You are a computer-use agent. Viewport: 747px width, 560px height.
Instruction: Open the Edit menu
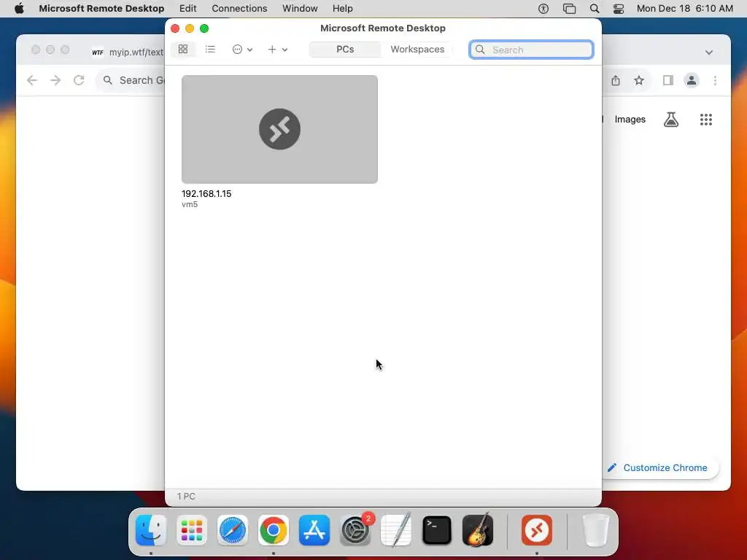[187, 9]
